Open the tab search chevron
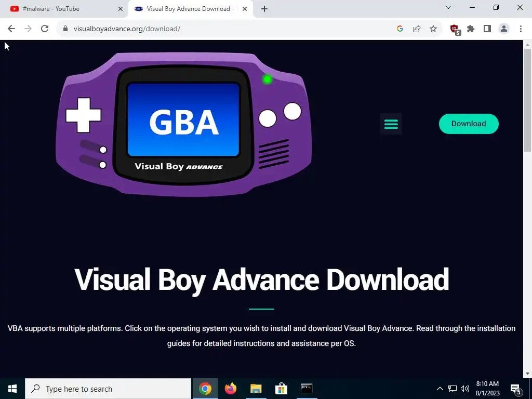532x399 pixels. click(448, 7)
